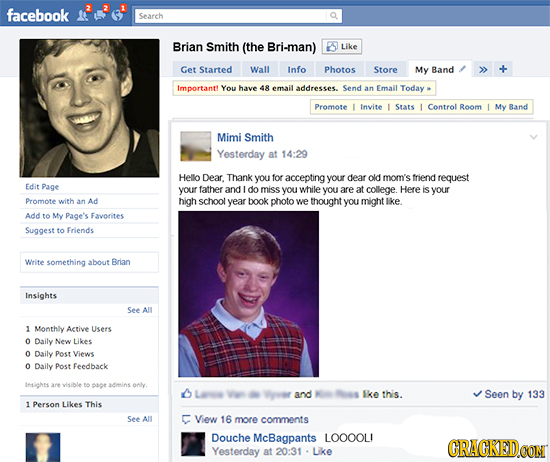Switch to the Wall tab

pyautogui.click(x=260, y=69)
